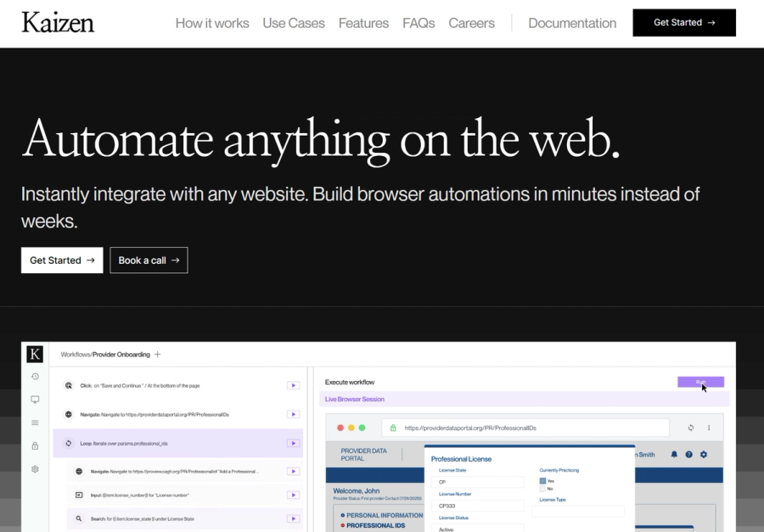Click the reload icon in live browser

690,428
